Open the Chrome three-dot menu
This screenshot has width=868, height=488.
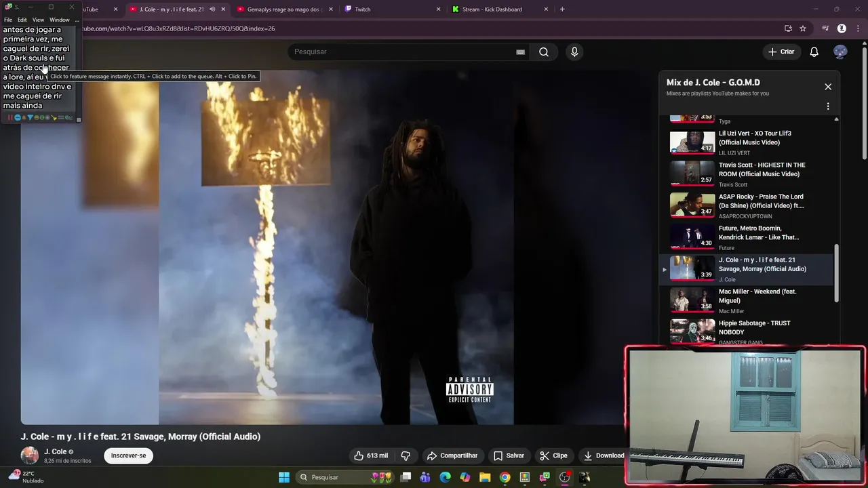click(858, 28)
